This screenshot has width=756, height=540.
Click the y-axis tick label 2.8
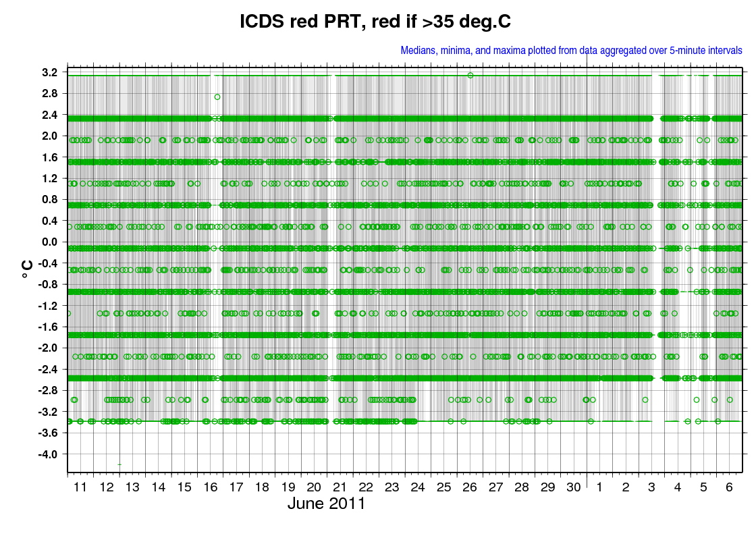(x=50, y=94)
